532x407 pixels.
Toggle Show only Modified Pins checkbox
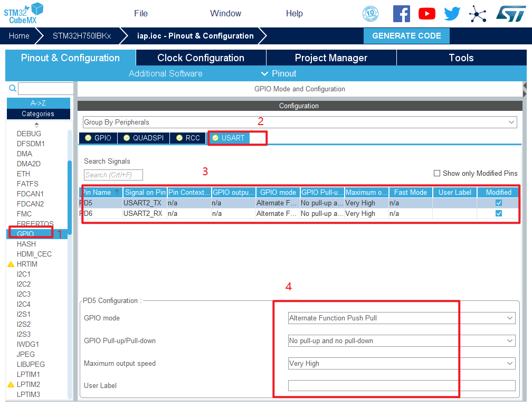point(437,173)
